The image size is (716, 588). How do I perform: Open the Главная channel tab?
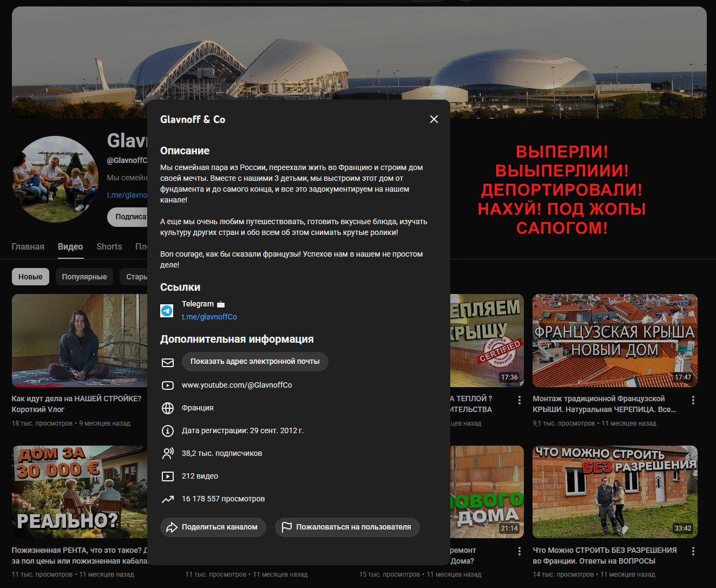(x=28, y=246)
